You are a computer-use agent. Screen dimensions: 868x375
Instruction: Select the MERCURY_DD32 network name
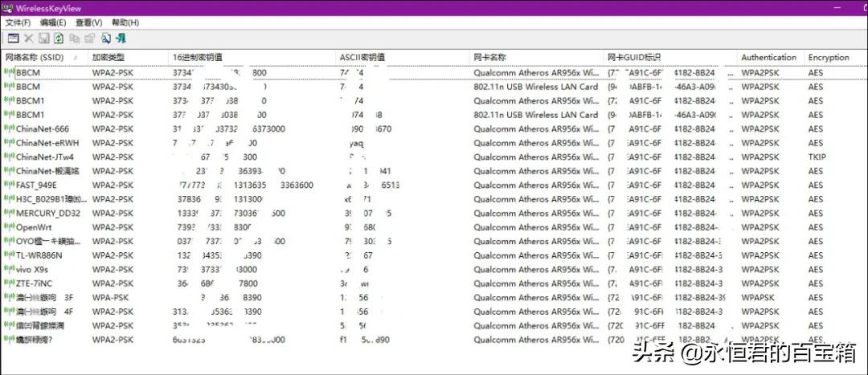(x=48, y=214)
